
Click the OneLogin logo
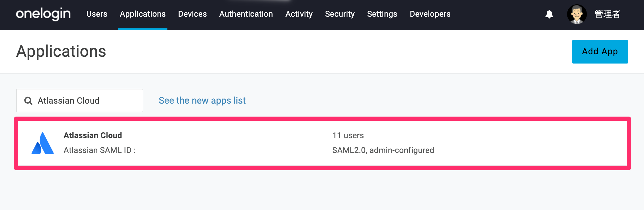(x=43, y=14)
